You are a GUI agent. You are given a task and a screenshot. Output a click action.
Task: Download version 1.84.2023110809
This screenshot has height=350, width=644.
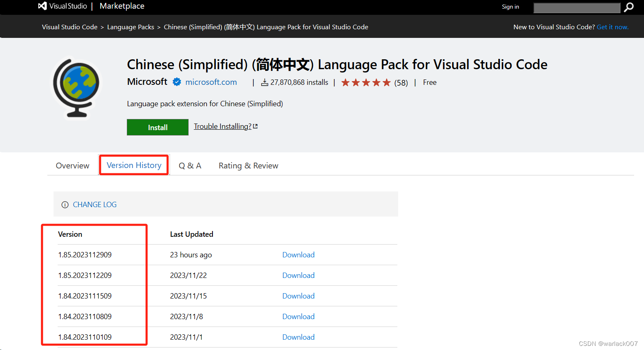click(298, 317)
